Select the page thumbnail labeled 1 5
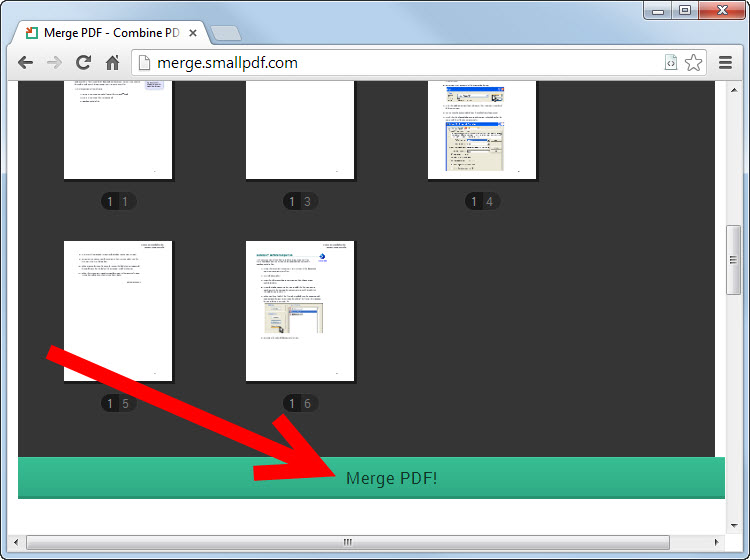The image size is (750, 560). pyautogui.click(x=118, y=311)
